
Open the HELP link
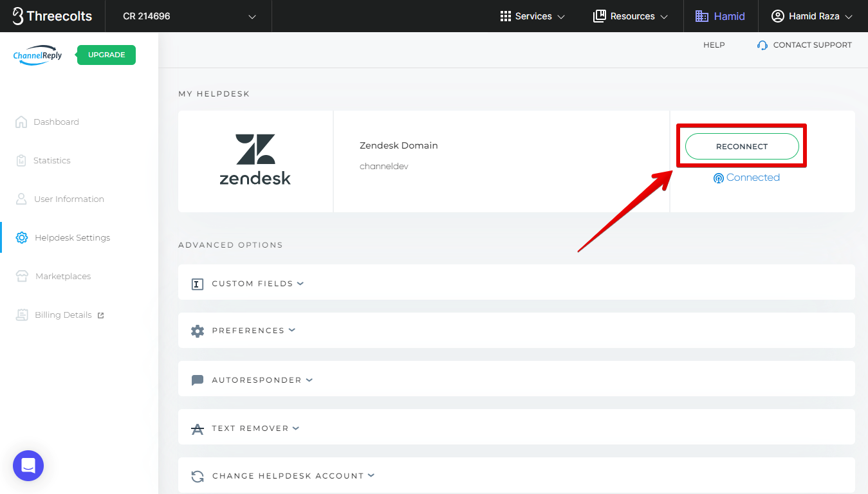(x=714, y=45)
